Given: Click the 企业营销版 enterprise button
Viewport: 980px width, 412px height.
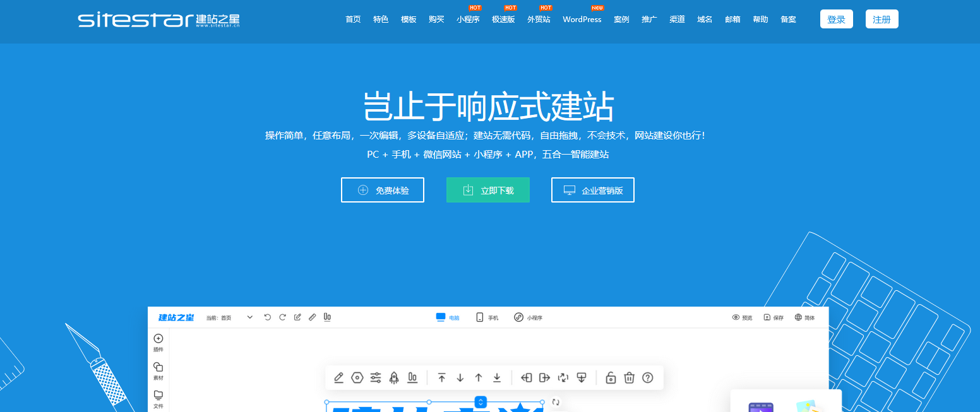Looking at the screenshot, I should pyautogui.click(x=593, y=190).
